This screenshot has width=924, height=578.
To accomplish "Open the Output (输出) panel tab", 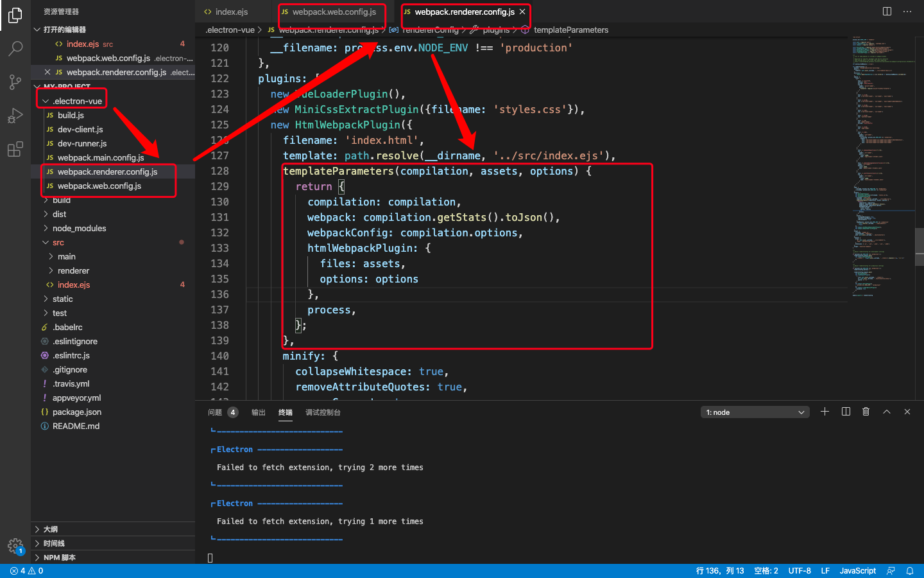I will coord(259,412).
